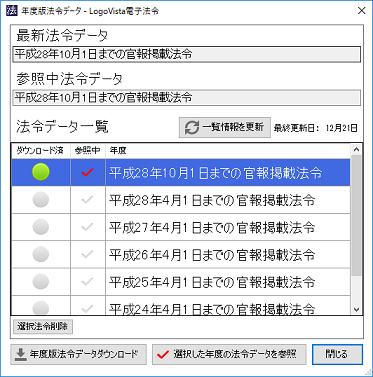This screenshot has height=377, width=373.
Task: Click the 選択法令削除 button
Action: pos(43,326)
